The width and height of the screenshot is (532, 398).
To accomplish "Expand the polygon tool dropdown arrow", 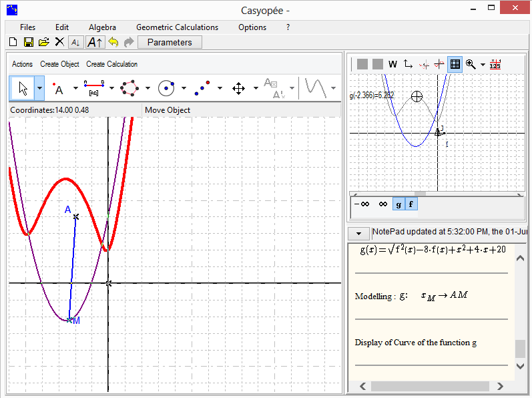I will [x=148, y=88].
